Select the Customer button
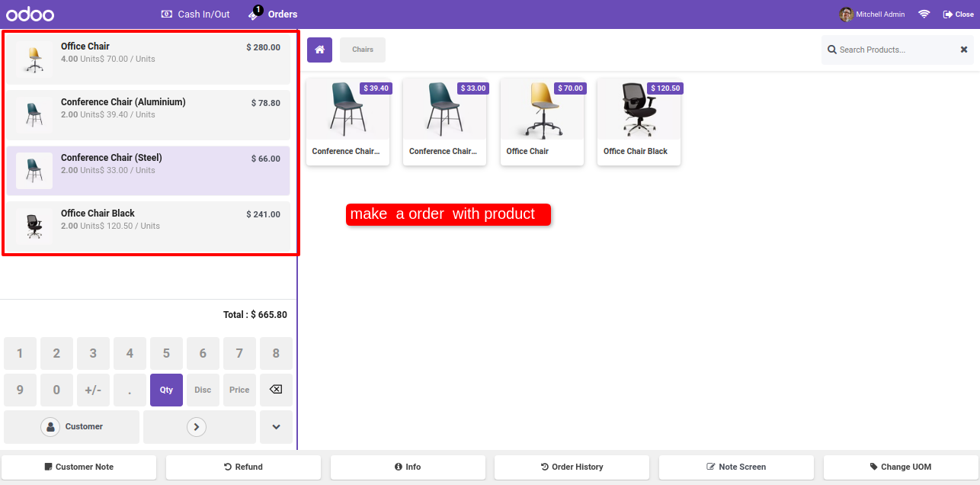Image resolution: width=980 pixels, height=485 pixels. [72, 427]
